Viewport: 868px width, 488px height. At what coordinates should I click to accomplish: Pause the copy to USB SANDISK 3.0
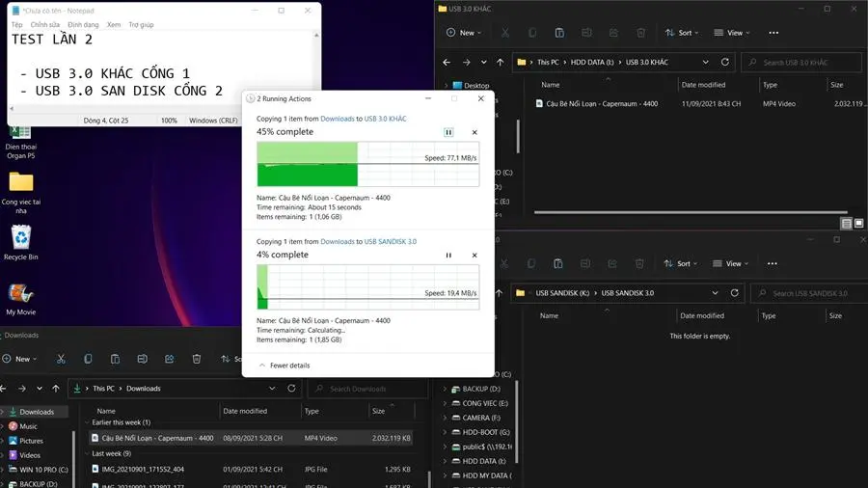coord(448,255)
